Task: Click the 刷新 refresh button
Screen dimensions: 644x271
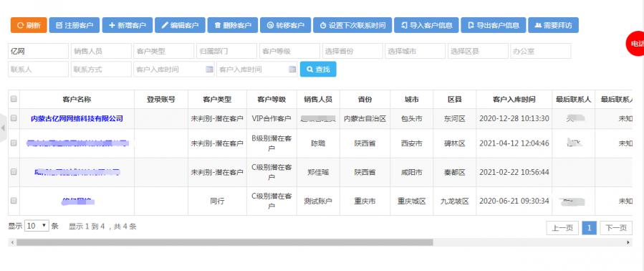Action: 29,25
